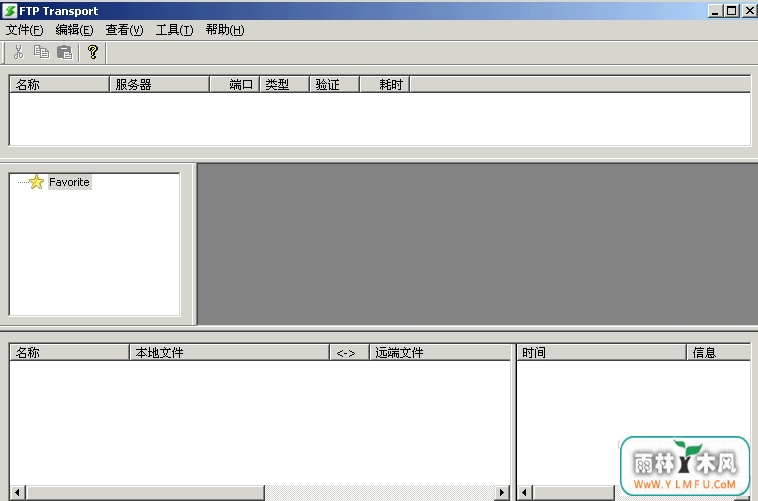Click the FTP Transport title bar app icon
This screenshot has width=758, height=501.
pyautogui.click(x=9, y=11)
